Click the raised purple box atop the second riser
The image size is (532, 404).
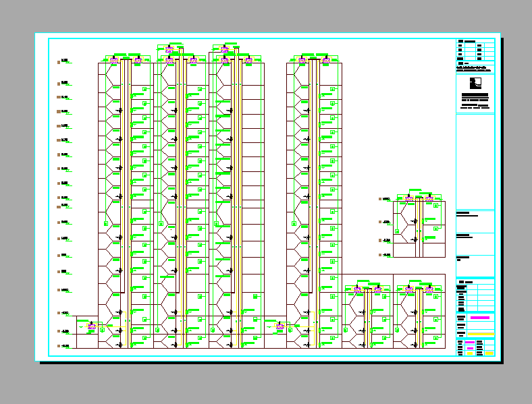pyautogui.click(x=169, y=50)
